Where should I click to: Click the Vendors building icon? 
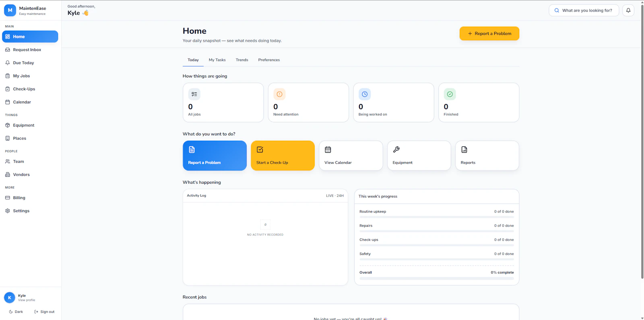coord(8,174)
